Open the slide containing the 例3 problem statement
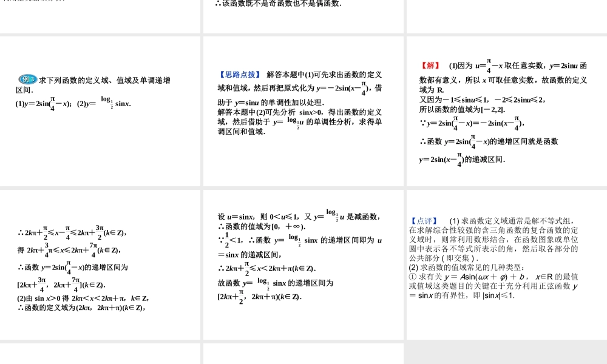 100,111
